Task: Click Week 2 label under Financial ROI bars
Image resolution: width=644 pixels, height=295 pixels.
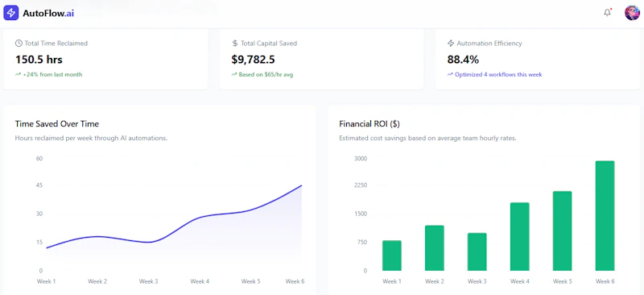Action: [435, 281]
